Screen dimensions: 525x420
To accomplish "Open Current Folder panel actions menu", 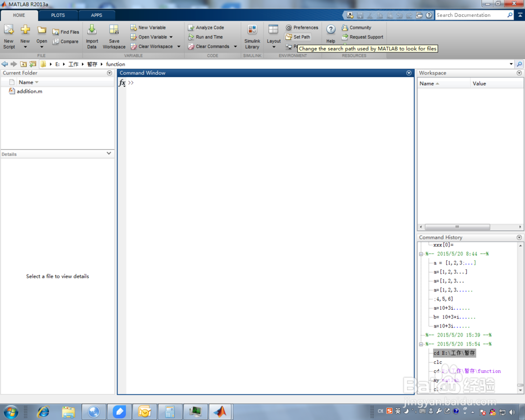I will click(x=110, y=73).
